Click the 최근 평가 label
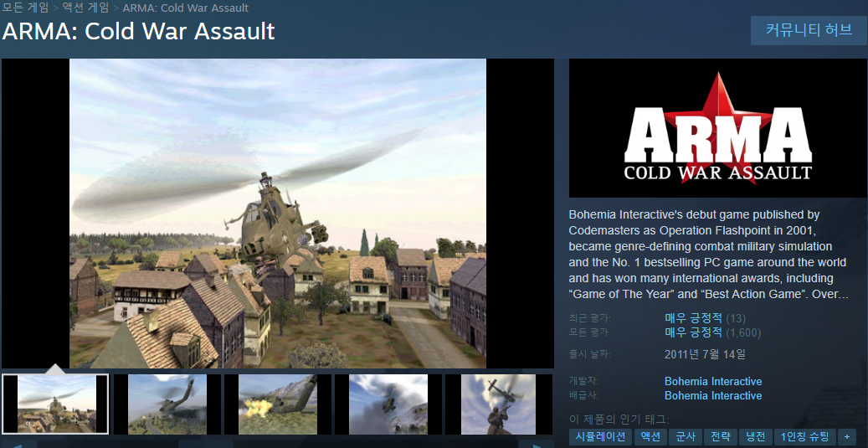This screenshot has width=868, height=448. point(588,318)
